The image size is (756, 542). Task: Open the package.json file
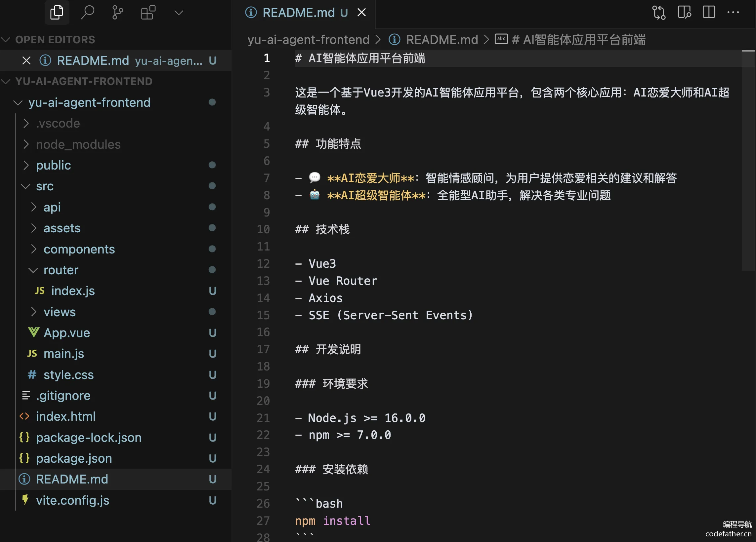[116, 459]
